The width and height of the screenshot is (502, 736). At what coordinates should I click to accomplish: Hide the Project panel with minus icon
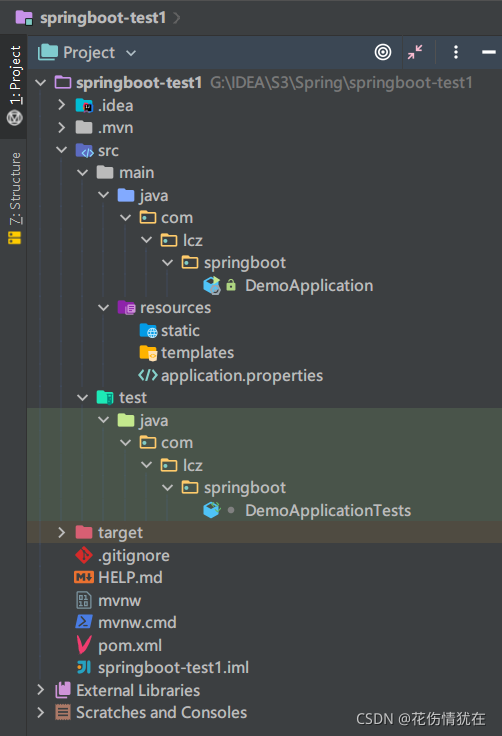tap(488, 52)
